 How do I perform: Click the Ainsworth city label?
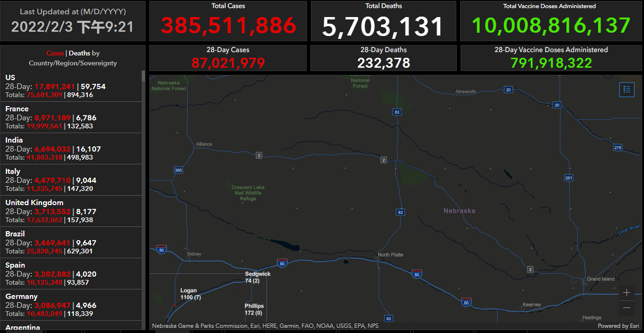(466, 91)
